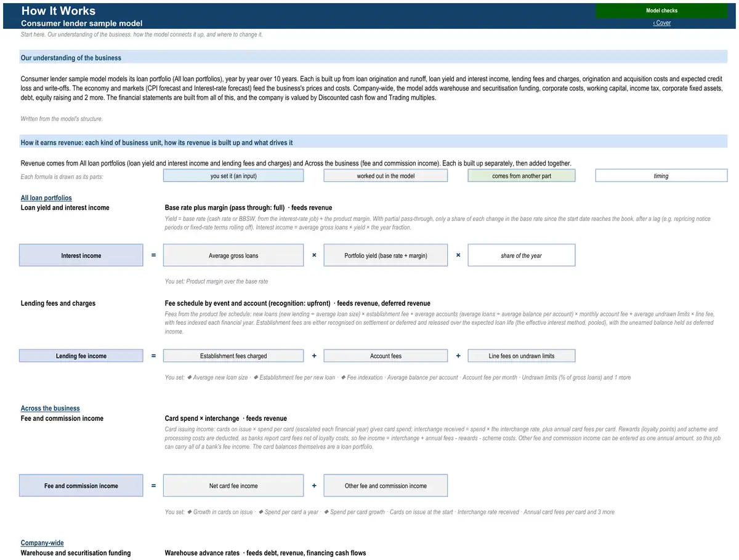Click Portfolio yield (base rate + margin) box
Screen dimensions: 739x560
pyautogui.click(x=386, y=255)
